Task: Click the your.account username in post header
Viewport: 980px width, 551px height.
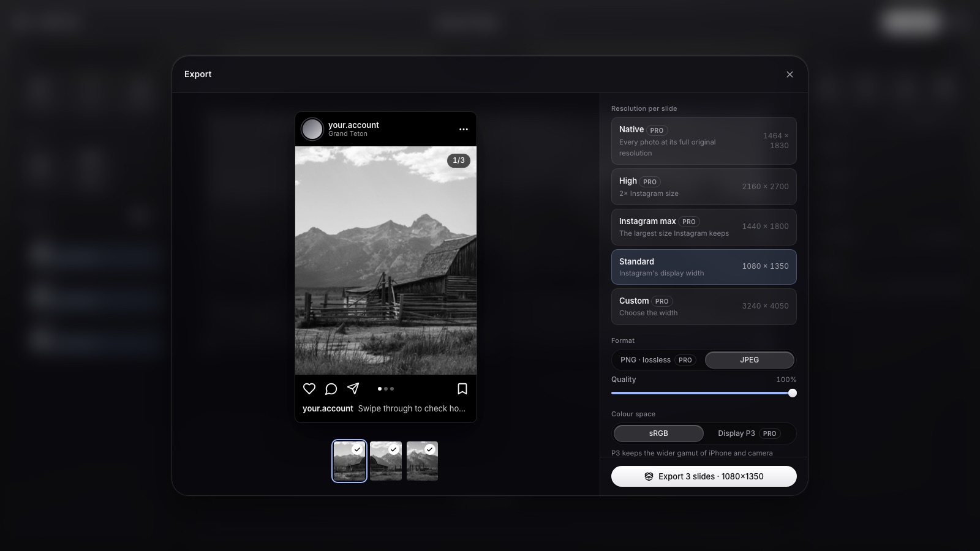Action: pos(353,125)
